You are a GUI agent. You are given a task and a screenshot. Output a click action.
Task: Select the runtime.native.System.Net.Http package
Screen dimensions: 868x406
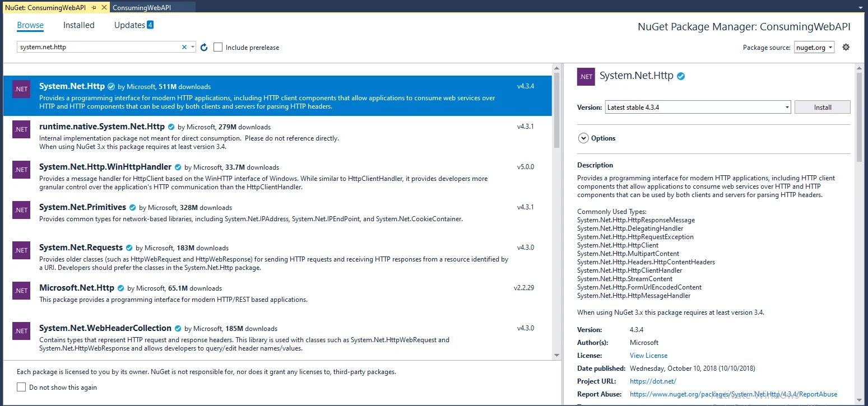(x=277, y=136)
